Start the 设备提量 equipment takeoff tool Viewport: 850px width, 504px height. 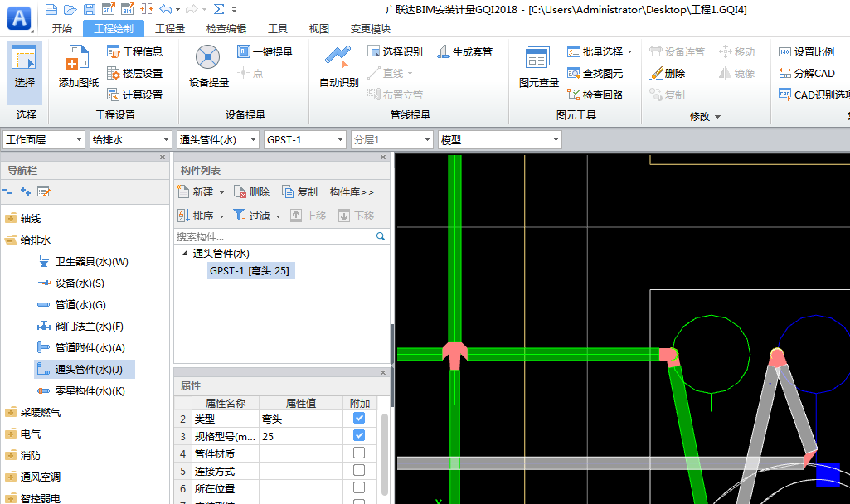click(208, 66)
